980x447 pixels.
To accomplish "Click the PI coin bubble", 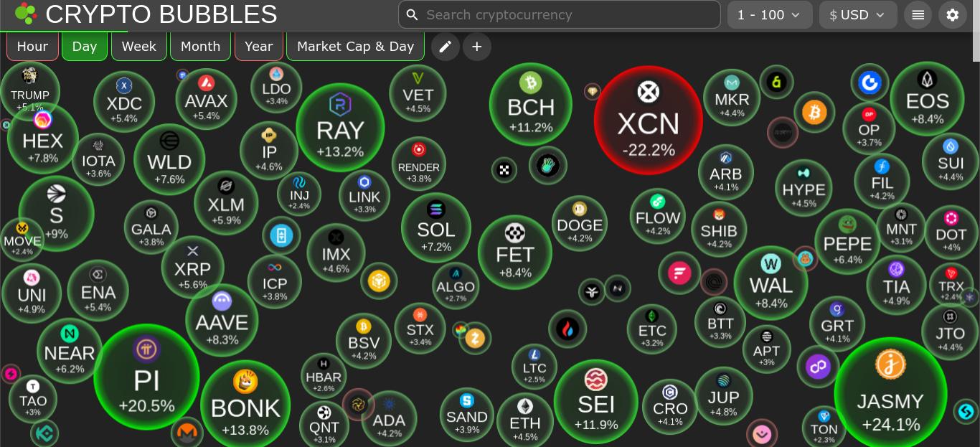I will tap(146, 377).
